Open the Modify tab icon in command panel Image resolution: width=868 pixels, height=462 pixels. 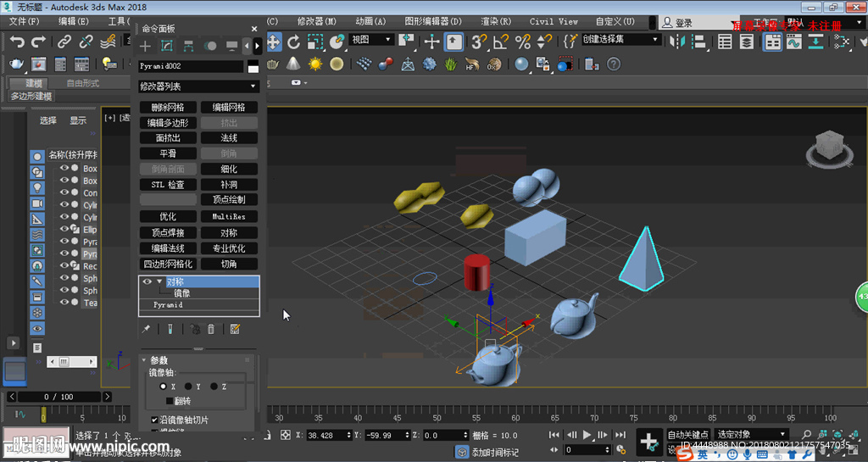167,46
